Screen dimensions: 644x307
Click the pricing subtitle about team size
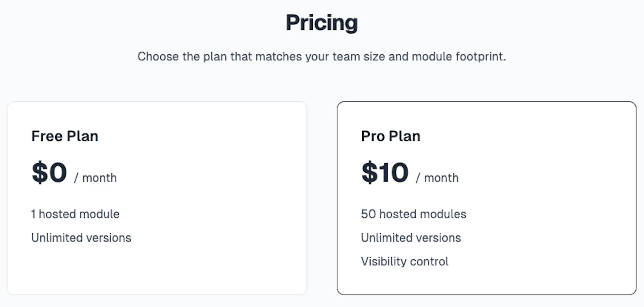[x=322, y=56]
